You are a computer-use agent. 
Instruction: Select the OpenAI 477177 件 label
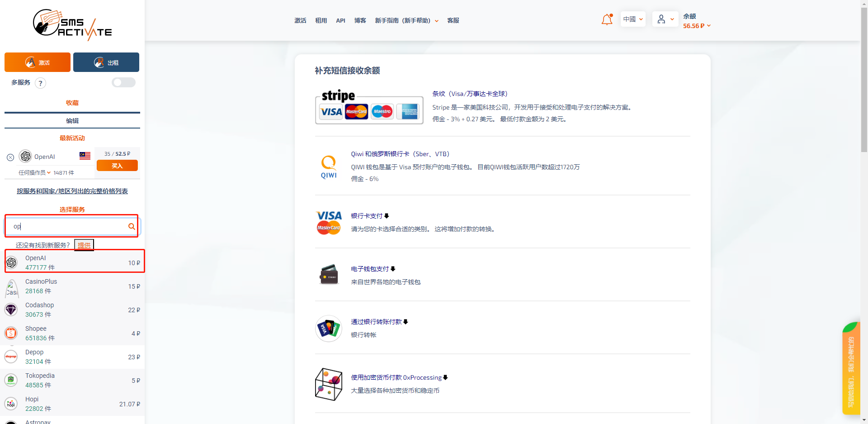(40, 267)
